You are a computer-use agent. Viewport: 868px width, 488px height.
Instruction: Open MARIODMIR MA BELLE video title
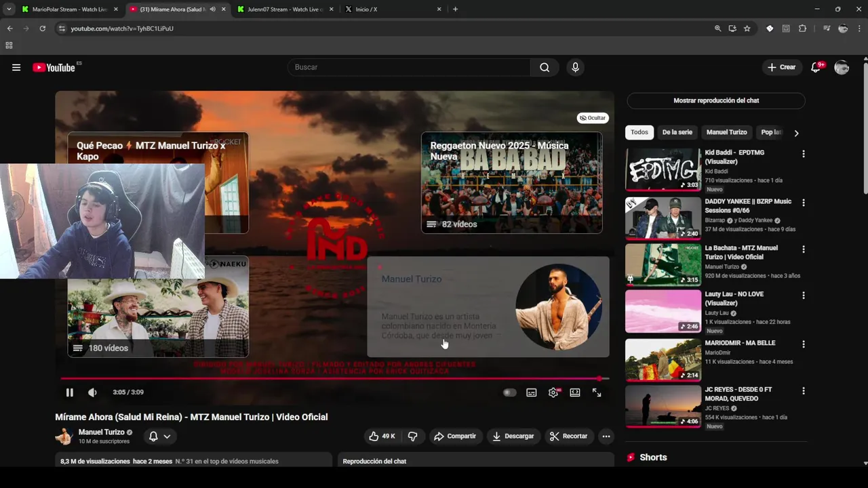(x=740, y=343)
